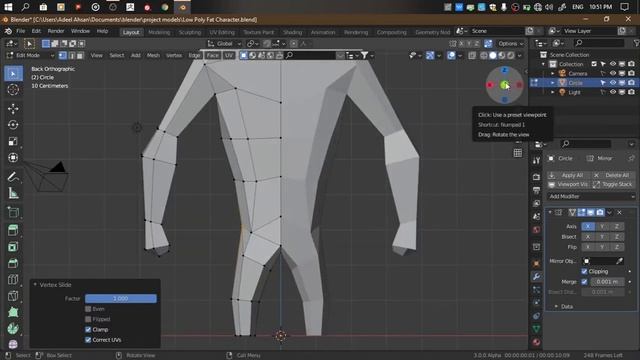
Task: Remove the Mirror modifier with X button
Action: click(x=620, y=213)
